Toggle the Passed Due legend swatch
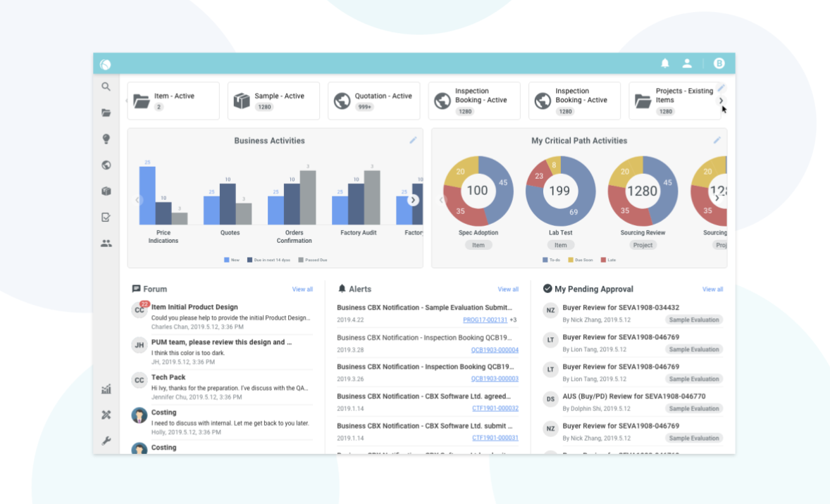The width and height of the screenshot is (830, 504). coord(301,260)
